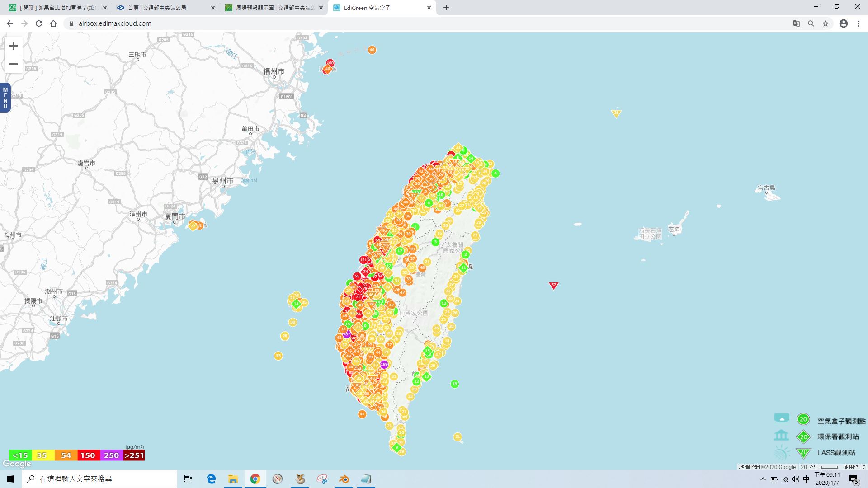This screenshot has width=868, height=488.
Task: Zoom in the map with plus button
Action: point(14,46)
